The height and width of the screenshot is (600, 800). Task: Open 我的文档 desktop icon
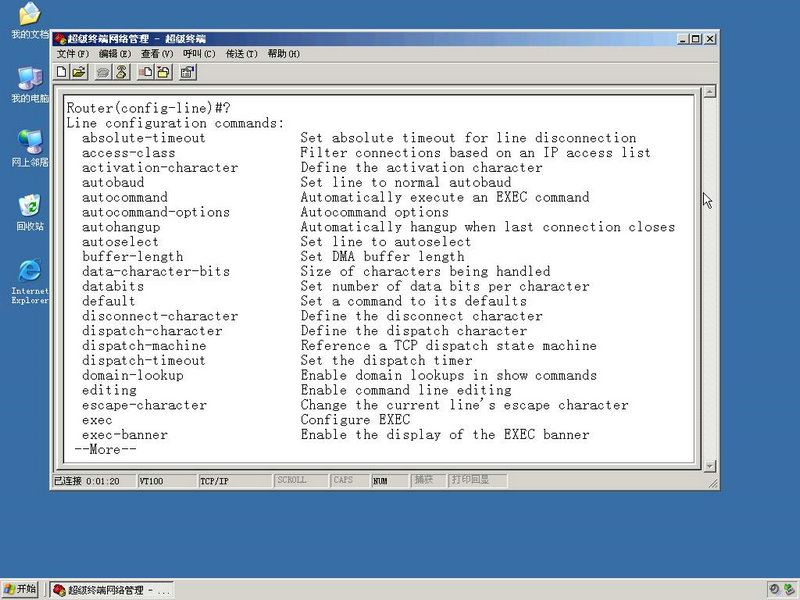[30, 21]
